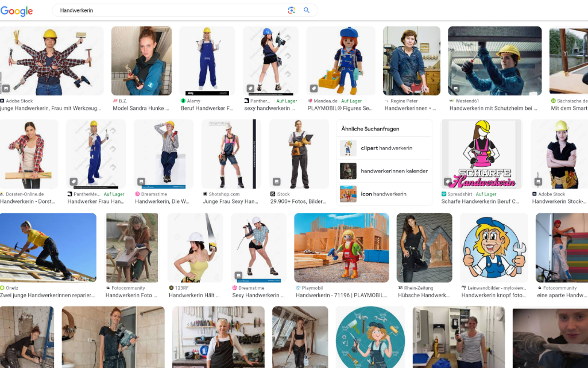Click product tag icon on Spreadshirt image

448,182
